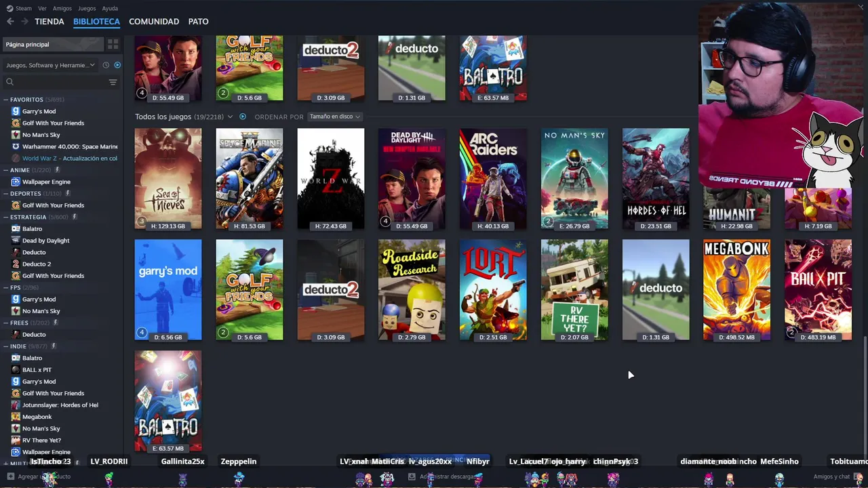Toggle the ready-to-play filter icon
This screenshot has height=488, width=868.
pos(117,65)
